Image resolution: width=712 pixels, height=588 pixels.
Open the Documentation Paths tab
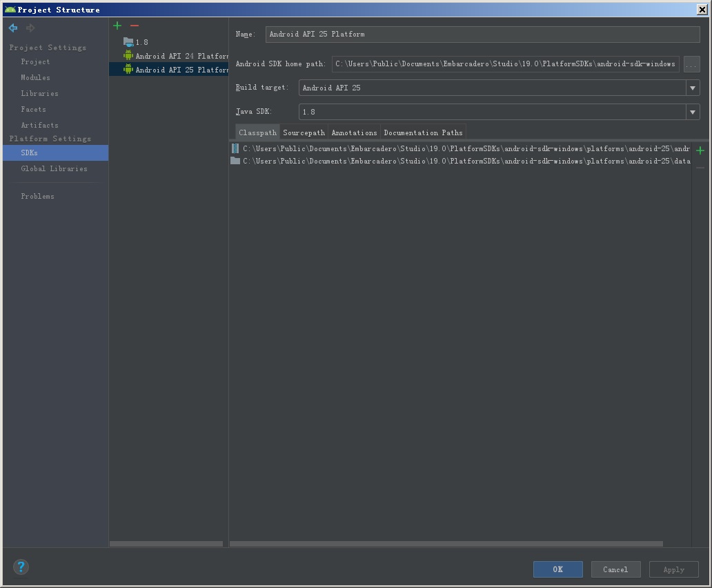click(423, 133)
